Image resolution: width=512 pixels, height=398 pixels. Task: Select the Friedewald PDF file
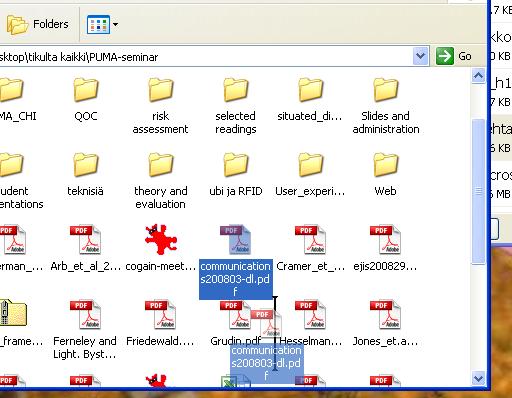160,323
